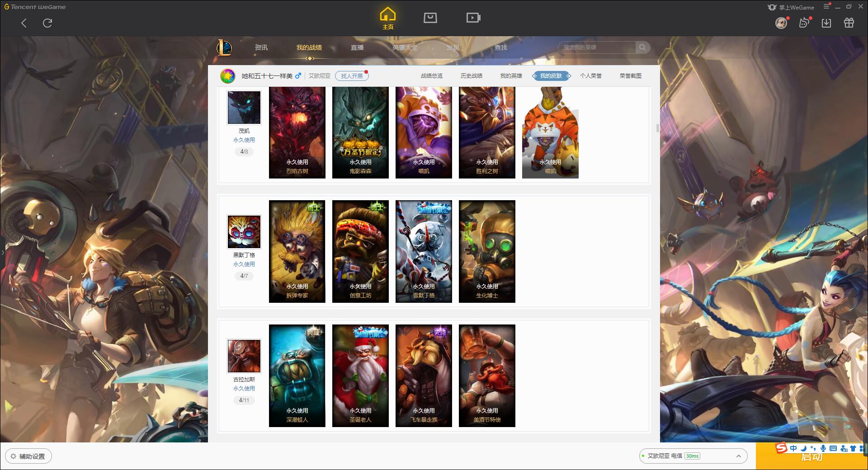Screen dimensions: 868x470
Task: Go back with the left arrow icon
Action: (x=24, y=23)
